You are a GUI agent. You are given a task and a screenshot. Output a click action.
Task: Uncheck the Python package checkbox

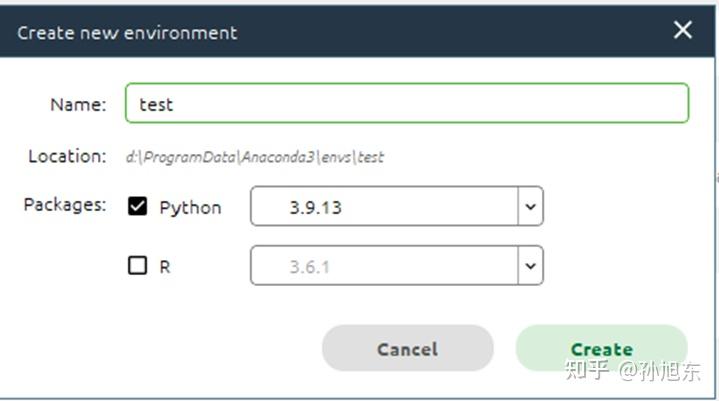(138, 207)
